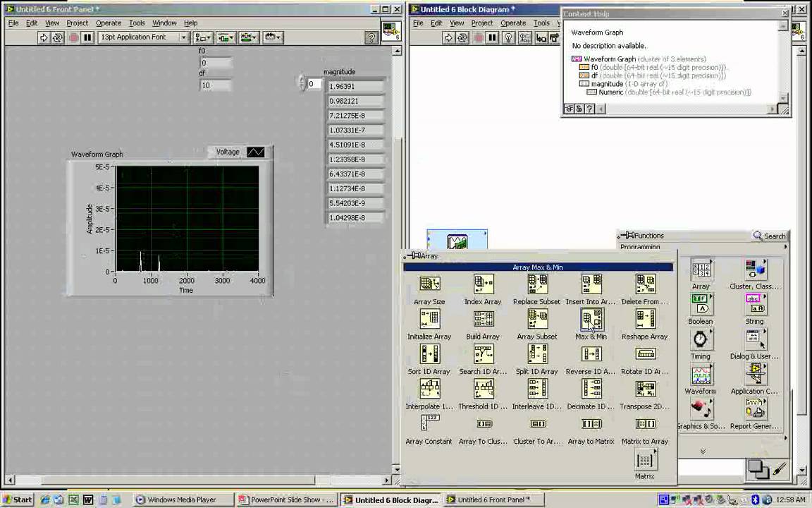Viewport: 812px width, 508px height.
Task: Pick the Sort 1D Array function
Action: 429,355
